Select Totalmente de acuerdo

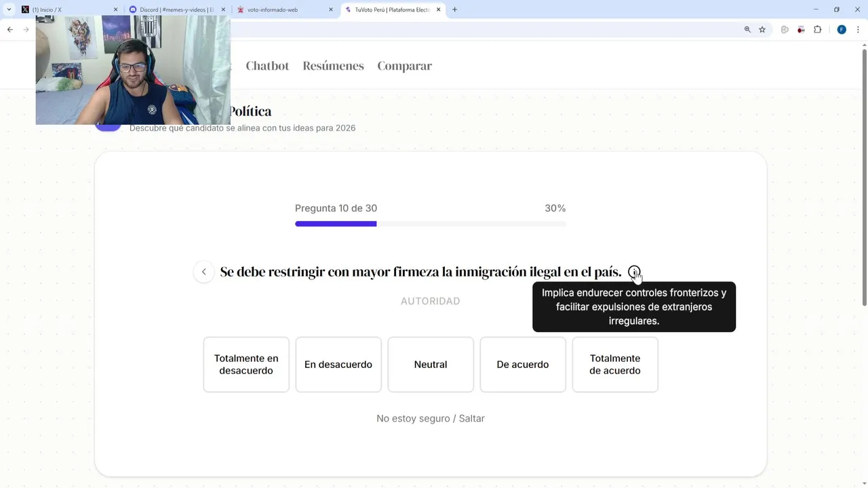coord(615,365)
